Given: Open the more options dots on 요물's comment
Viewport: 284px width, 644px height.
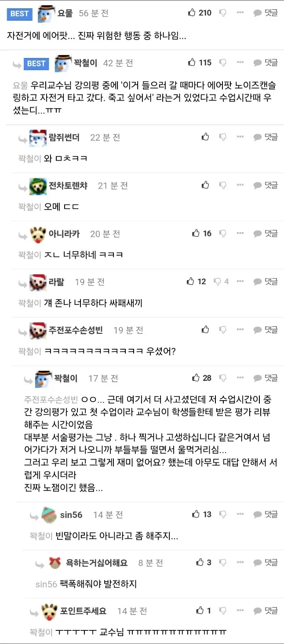Looking at the screenshot, I should point(240,13).
